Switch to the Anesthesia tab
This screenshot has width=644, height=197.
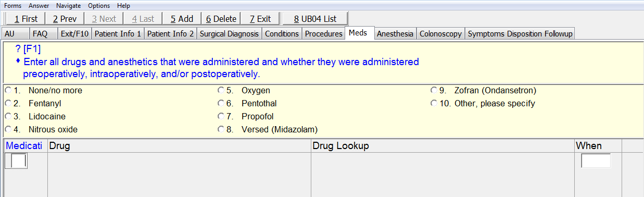[x=396, y=34]
